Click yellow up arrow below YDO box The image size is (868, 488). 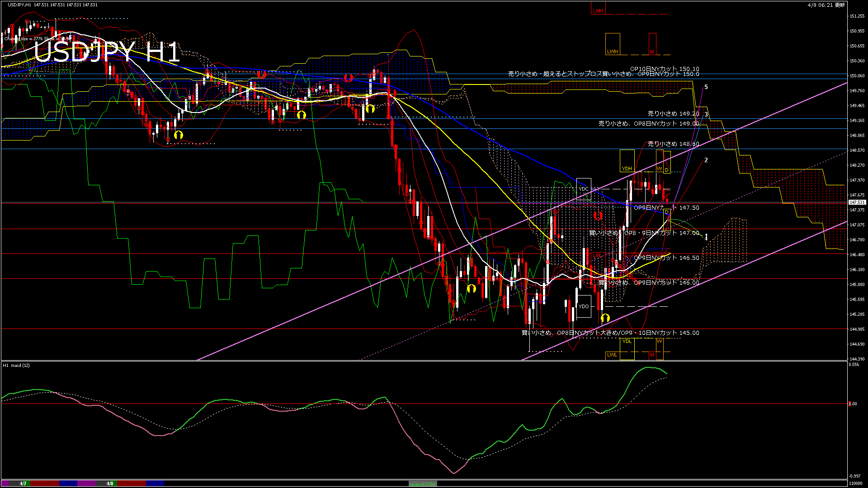[605, 319]
